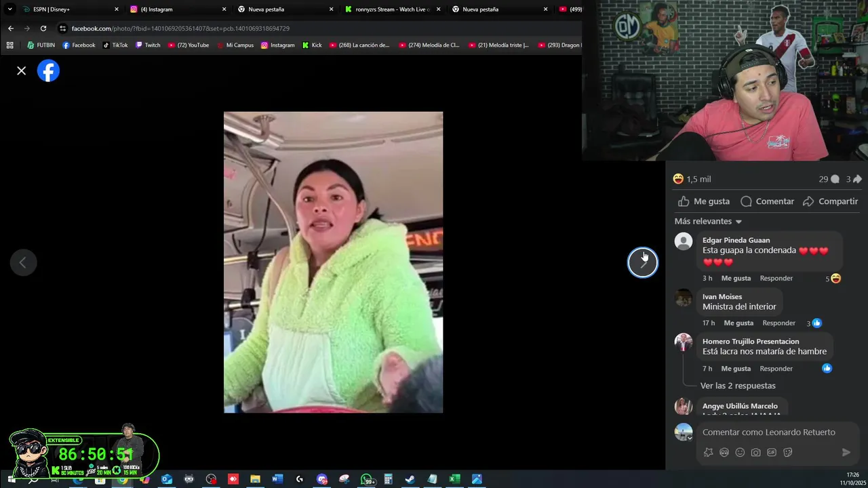Close the Facebook photo viewer
The height and width of the screenshot is (488, 868).
click(x=22, y=70)
